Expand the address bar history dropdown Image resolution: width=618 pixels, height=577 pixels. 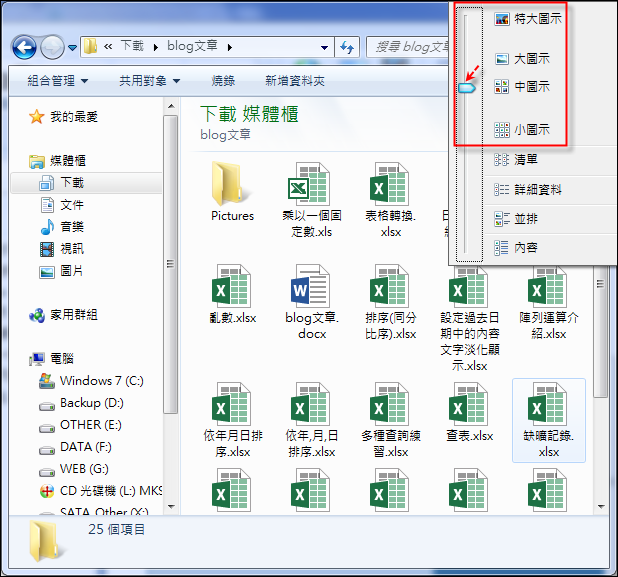[x=324, y=48]
